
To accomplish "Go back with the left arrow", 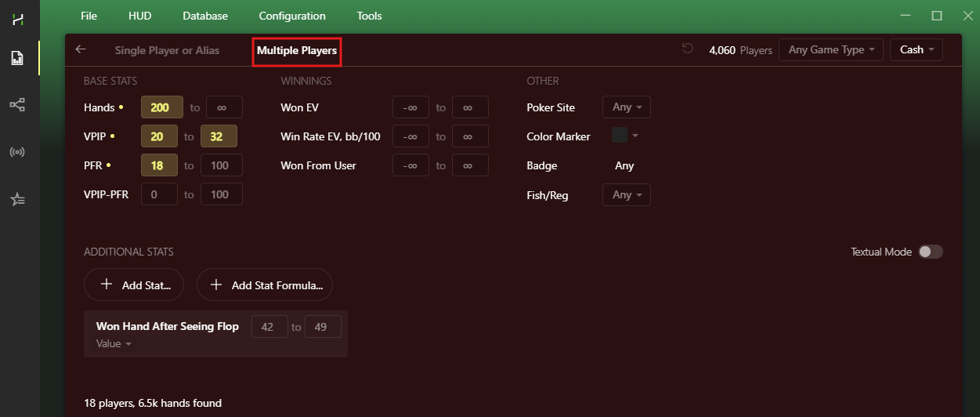I will click(81, 49).
